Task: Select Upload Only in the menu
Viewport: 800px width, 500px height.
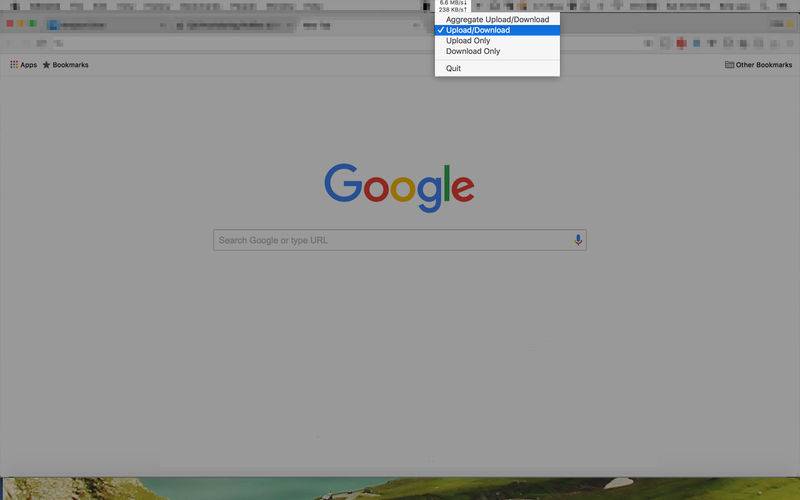Action: pos(497,41)
